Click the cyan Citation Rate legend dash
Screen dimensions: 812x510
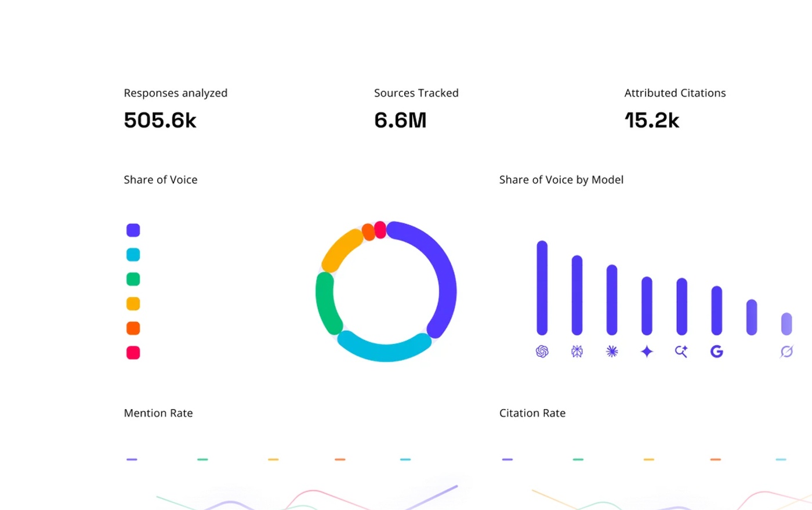781,460
